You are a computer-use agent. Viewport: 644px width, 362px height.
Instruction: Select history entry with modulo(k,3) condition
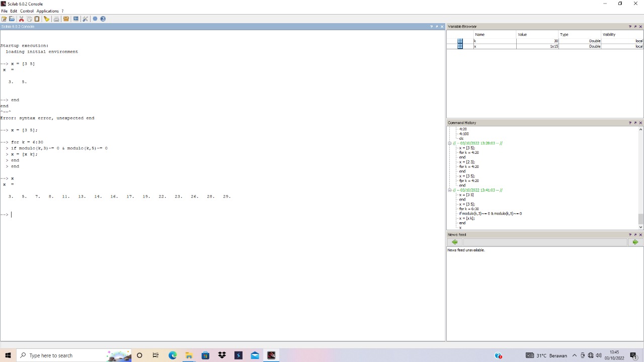tap(491, 214)
